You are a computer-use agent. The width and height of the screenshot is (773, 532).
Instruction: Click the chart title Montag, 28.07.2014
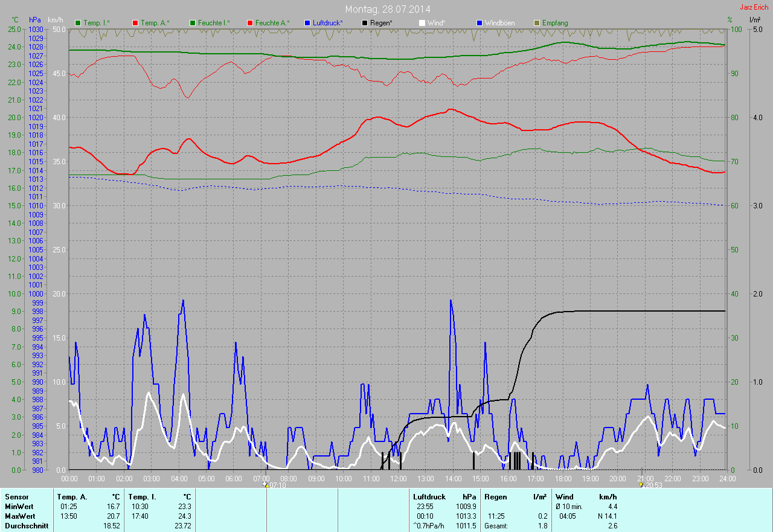(388, 10)
